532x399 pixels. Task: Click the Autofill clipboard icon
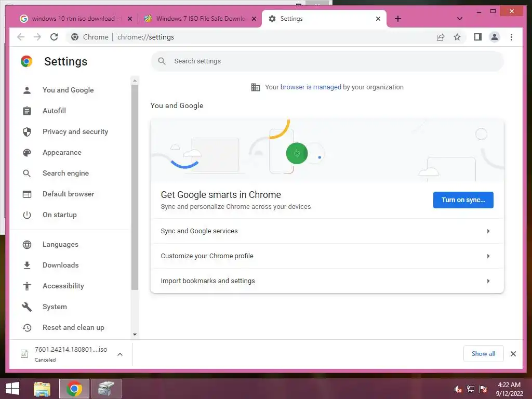27,111
